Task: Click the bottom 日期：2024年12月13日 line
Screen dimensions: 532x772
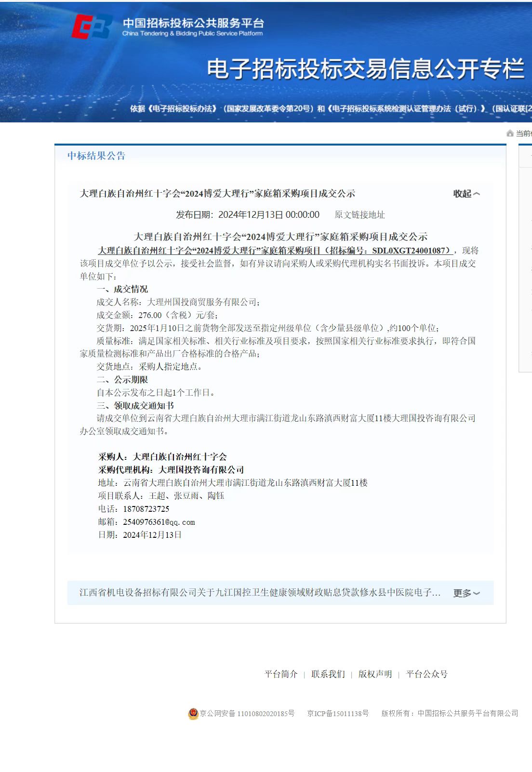Action: (x=140, y=535)
